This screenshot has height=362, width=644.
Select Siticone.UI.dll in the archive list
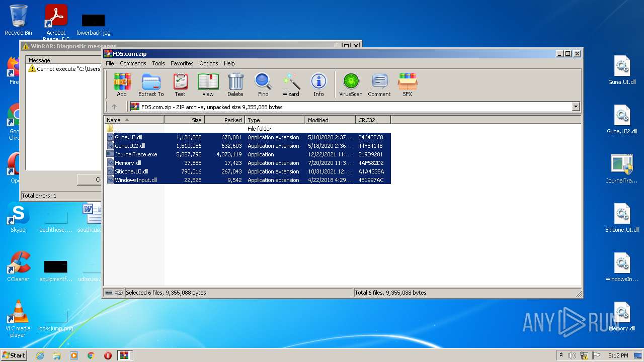(x=248, y=171)
